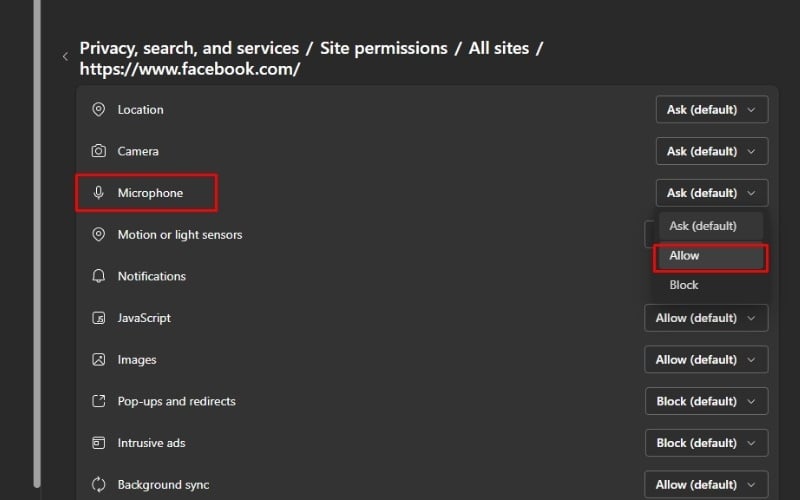Open the Camera permission dropdown
Screen dimensions: 800x500
(711, 151)
